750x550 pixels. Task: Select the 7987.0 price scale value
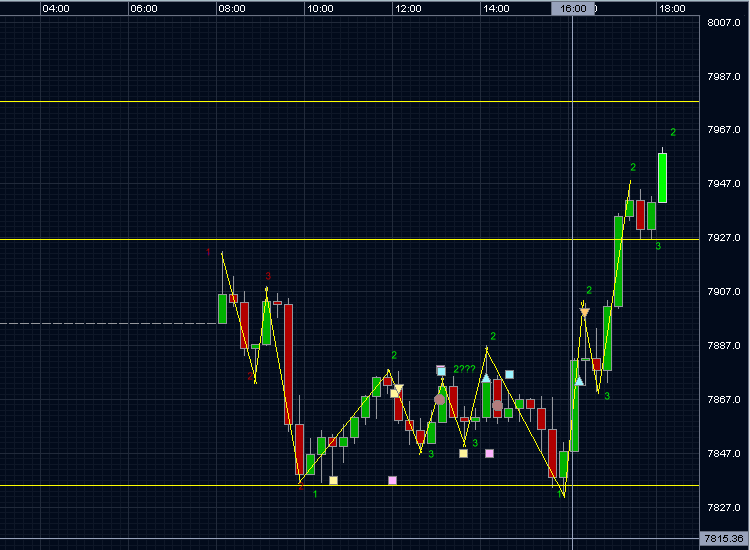[x=724, y=77]
